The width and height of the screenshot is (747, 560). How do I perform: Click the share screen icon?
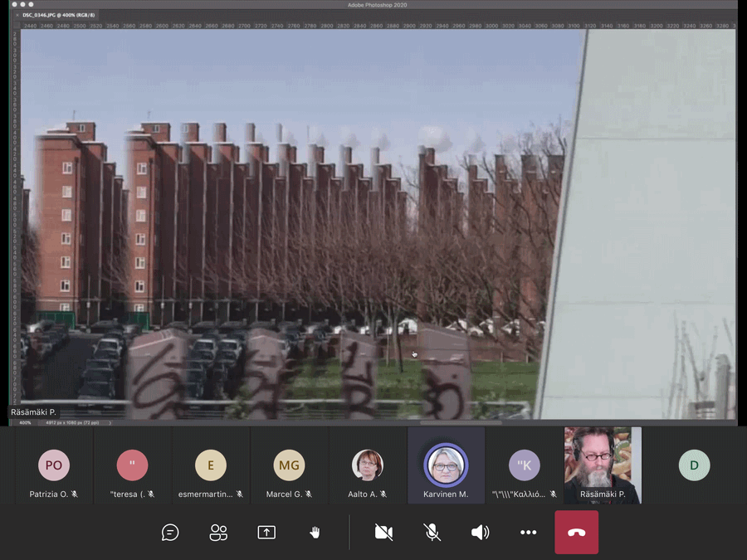tap(266, 533)
